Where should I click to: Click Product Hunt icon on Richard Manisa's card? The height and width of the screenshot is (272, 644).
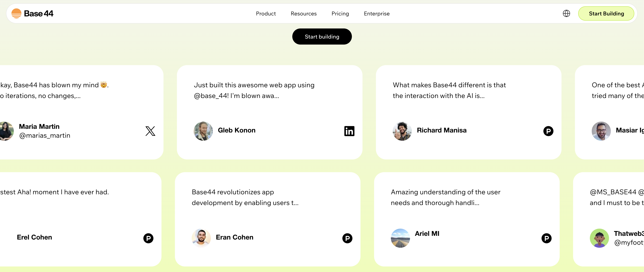coord(548,131)
